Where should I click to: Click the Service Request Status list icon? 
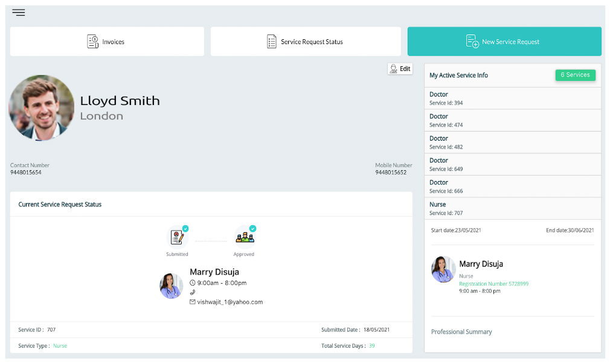pos(272,42)
